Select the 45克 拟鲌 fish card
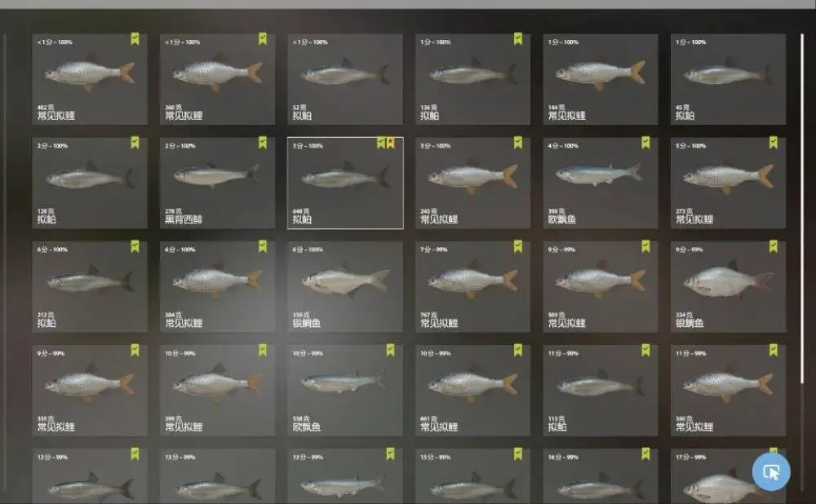 coord(728,79)
